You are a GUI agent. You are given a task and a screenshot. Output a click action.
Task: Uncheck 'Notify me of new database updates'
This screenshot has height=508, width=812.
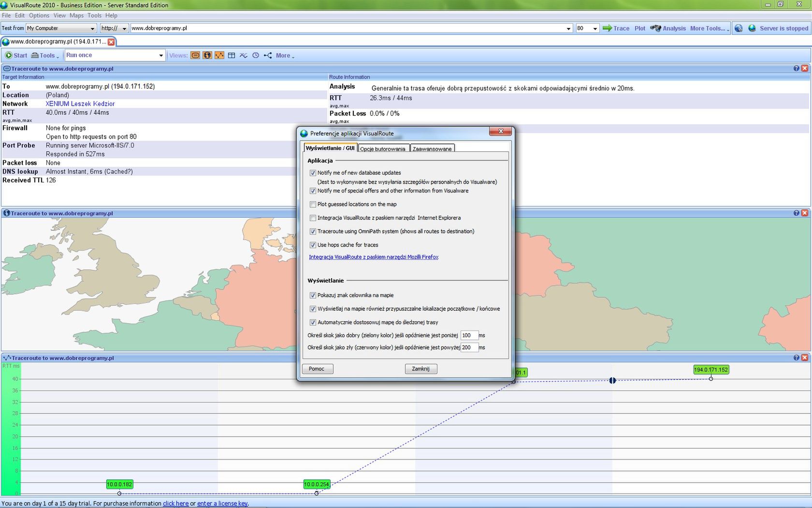point(313,173)
